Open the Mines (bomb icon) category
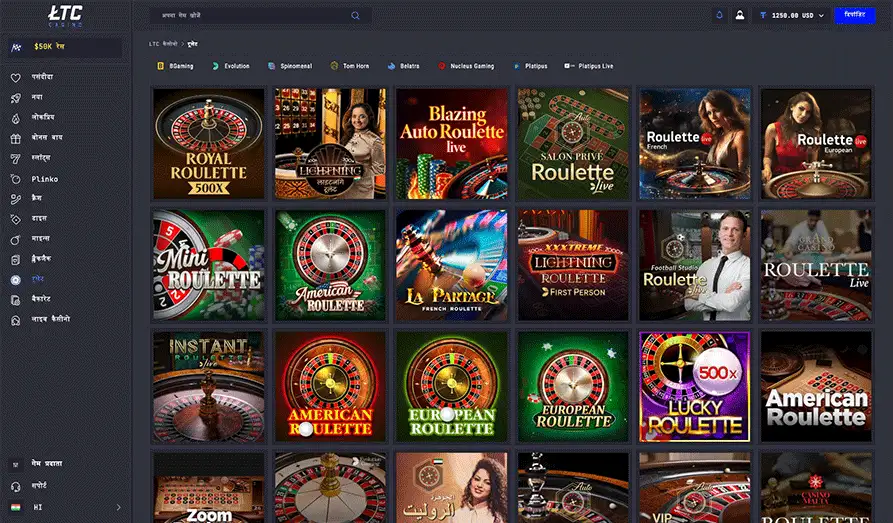 (31, 239)
